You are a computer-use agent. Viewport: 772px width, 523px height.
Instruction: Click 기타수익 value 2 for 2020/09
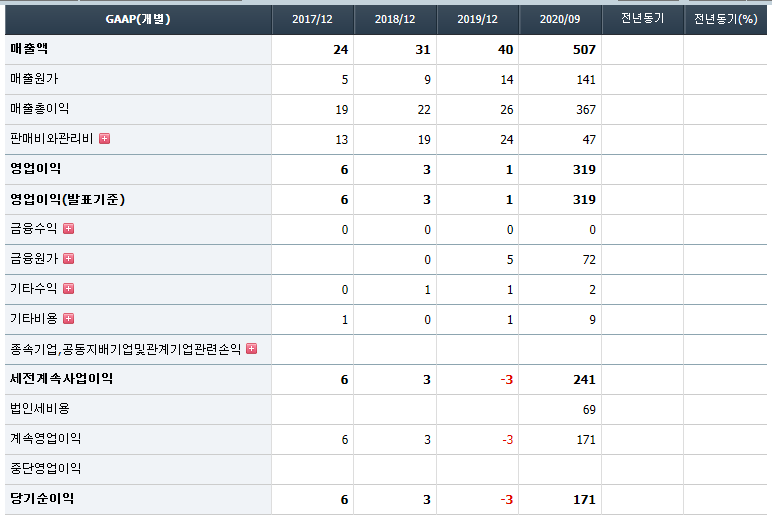593,290
